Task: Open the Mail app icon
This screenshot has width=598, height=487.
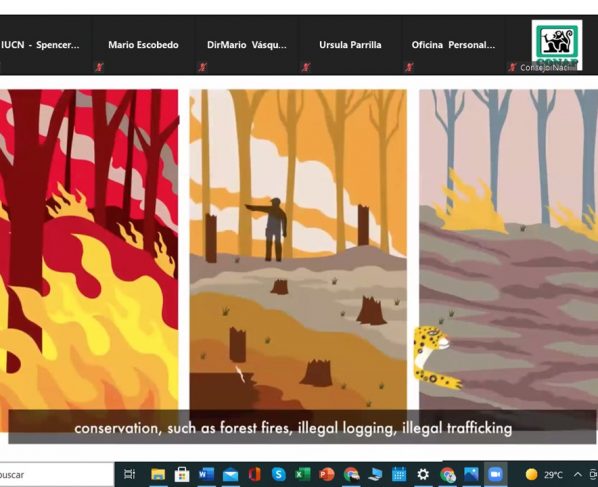Action: pos(230,475)
